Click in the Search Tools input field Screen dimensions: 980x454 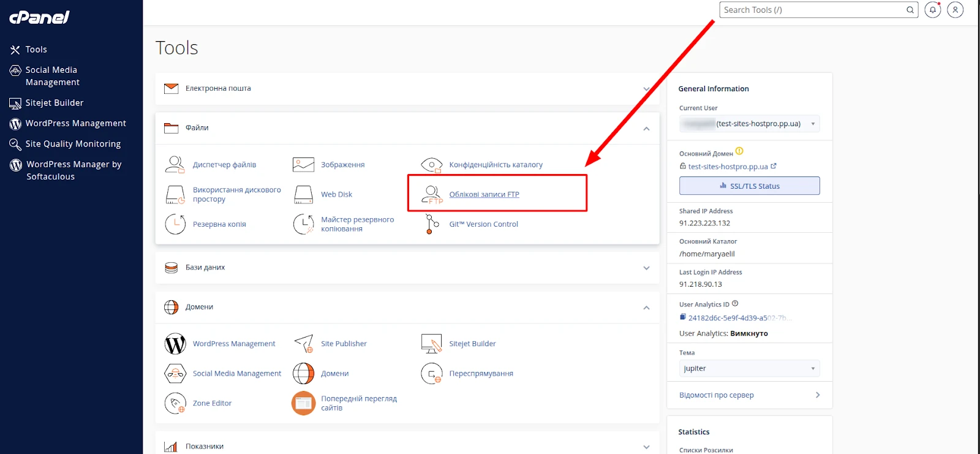[x=813, y=10]
